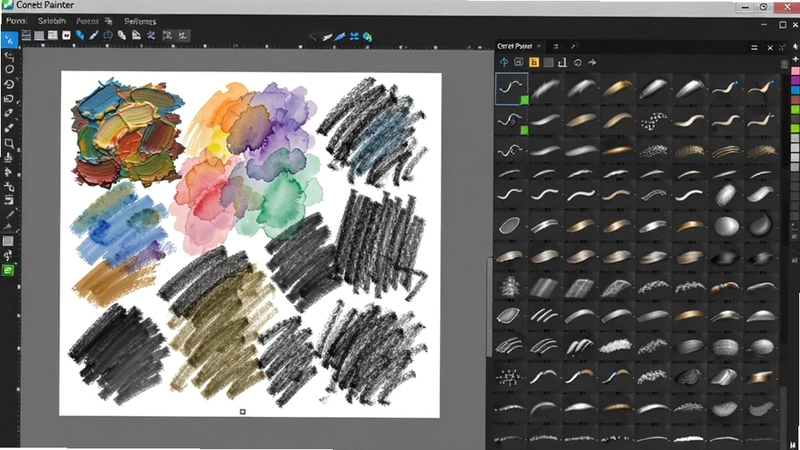Click the blue-green globe icon in top toolbar

(x=367, y=37)
